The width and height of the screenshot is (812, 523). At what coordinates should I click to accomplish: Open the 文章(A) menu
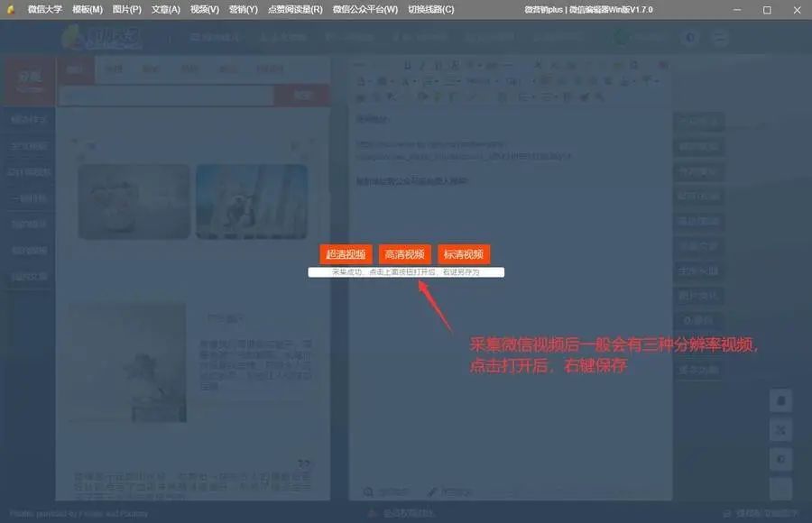click(x=166, y=9)
